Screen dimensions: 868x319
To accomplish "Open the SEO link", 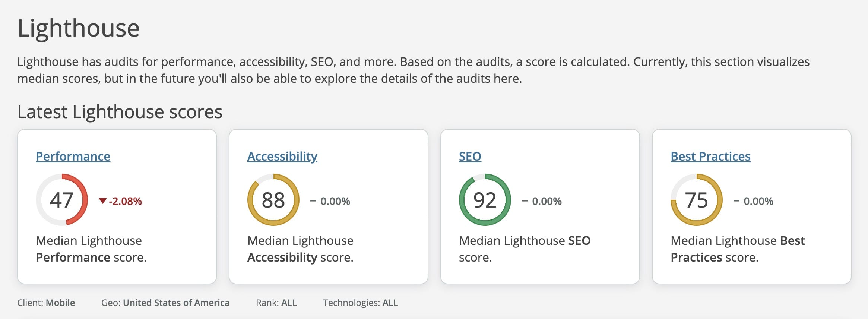I will click(x=470, y=157).
